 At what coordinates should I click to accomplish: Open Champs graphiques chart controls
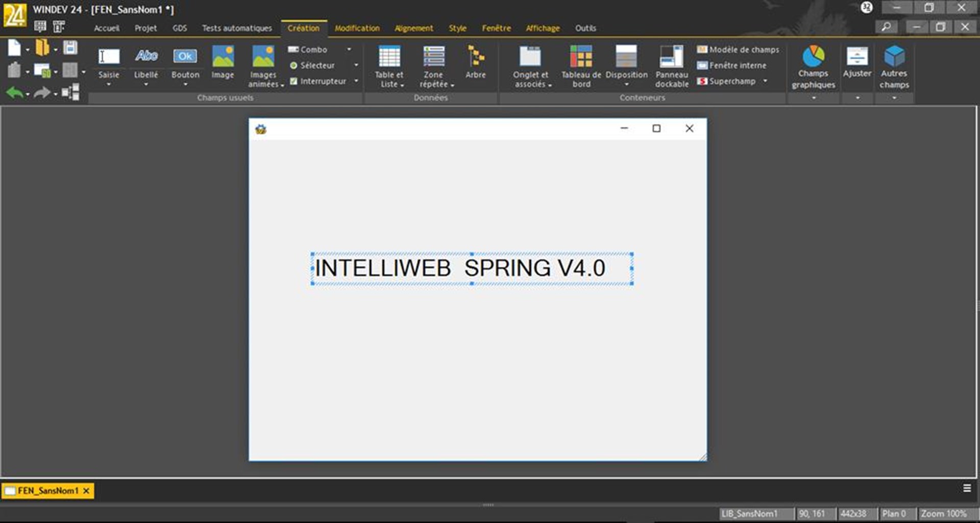click(814, 67)
